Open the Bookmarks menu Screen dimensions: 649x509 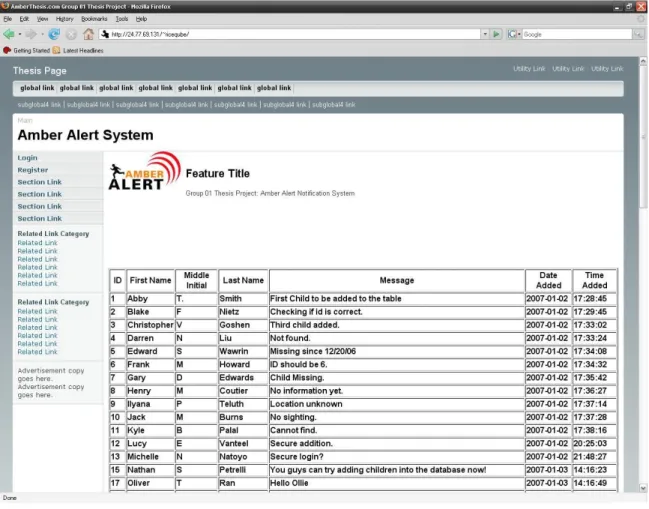click(x=94, y=19)
